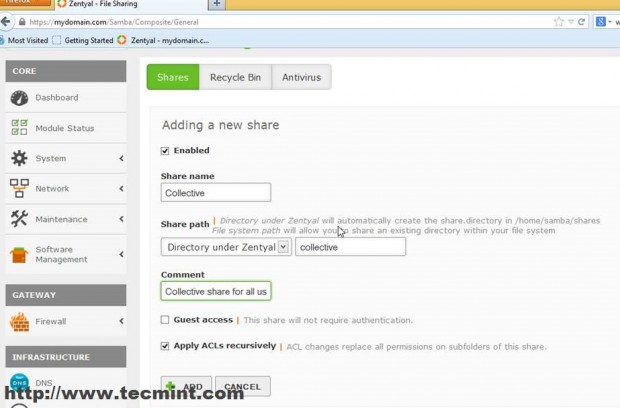This screenshot has height=408, width=620.
Task: Click the Share name input field
Action: [216, 193]
